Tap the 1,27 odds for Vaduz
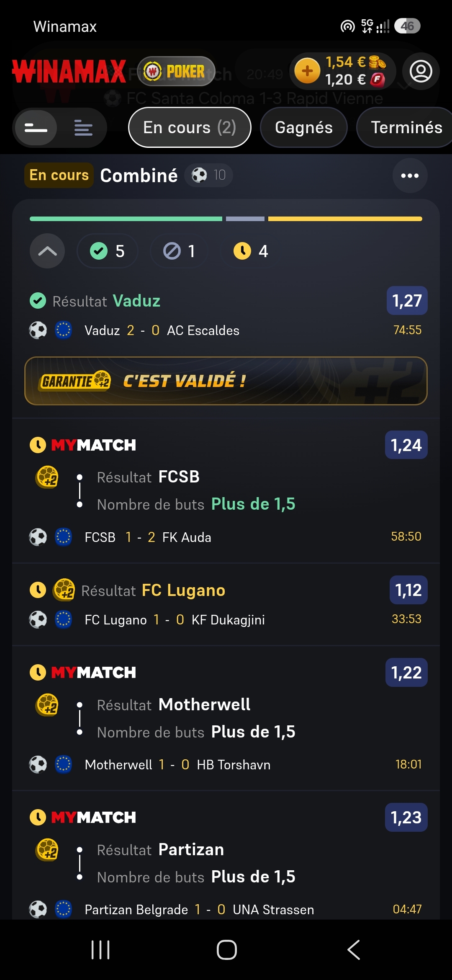The width and height of the screenshot is (452, 980). [407, 301]
